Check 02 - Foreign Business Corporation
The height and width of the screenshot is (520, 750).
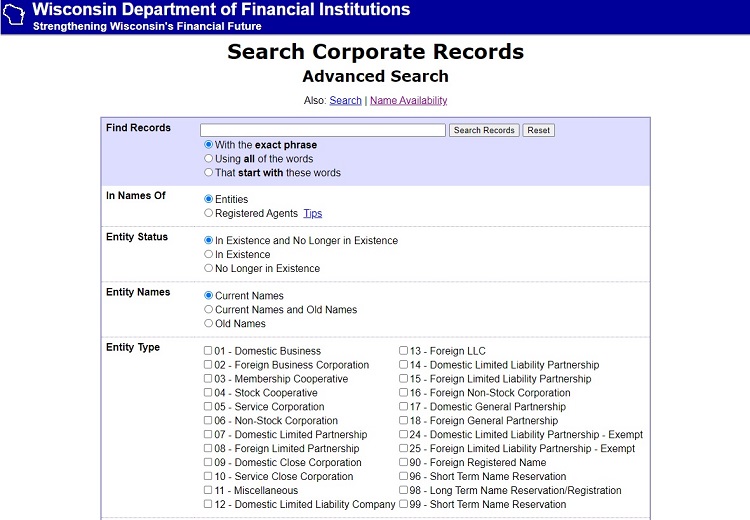point(208,365)
